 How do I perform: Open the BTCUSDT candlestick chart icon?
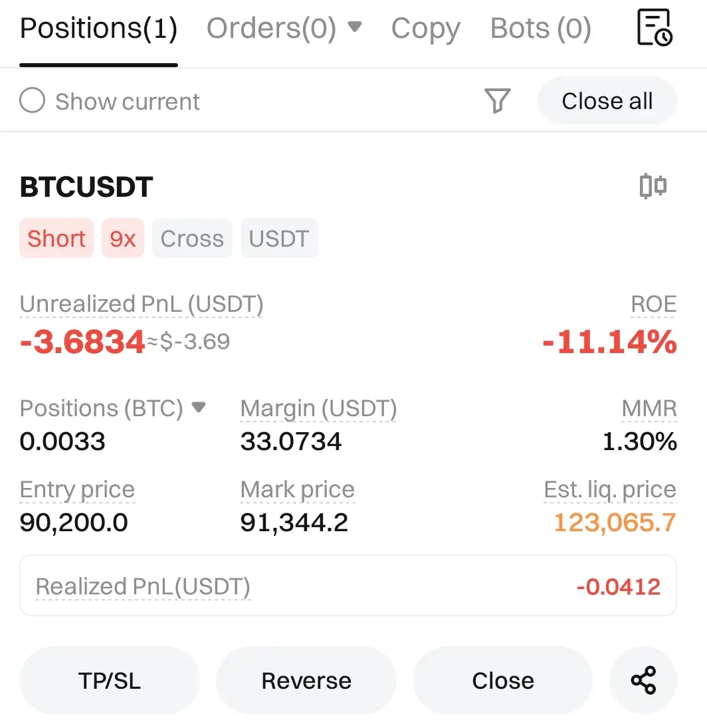tap(653, 186)
